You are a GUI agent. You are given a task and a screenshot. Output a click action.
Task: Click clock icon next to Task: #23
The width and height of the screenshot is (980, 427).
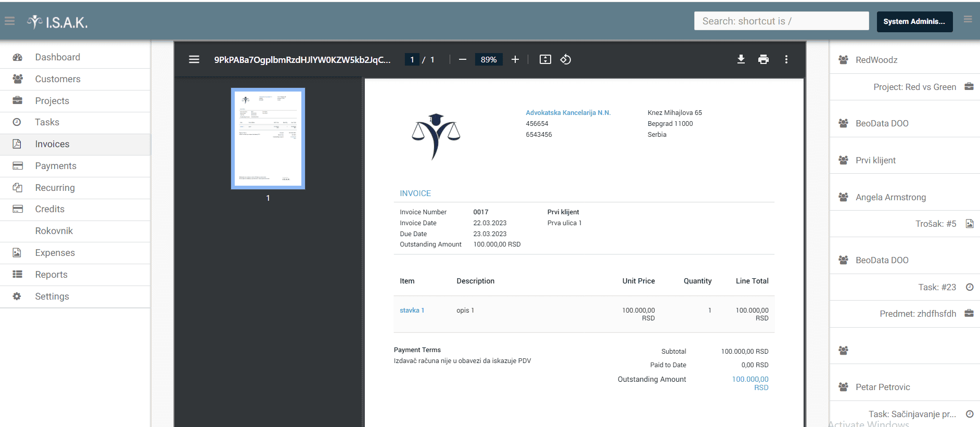pyautogui.click(x=970, y=287)
